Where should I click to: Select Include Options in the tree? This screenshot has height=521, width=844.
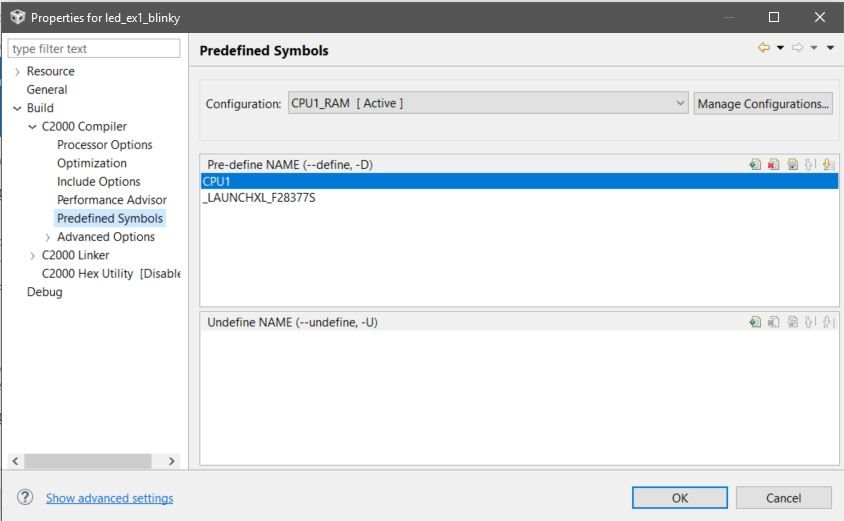(x=99, y=181)
